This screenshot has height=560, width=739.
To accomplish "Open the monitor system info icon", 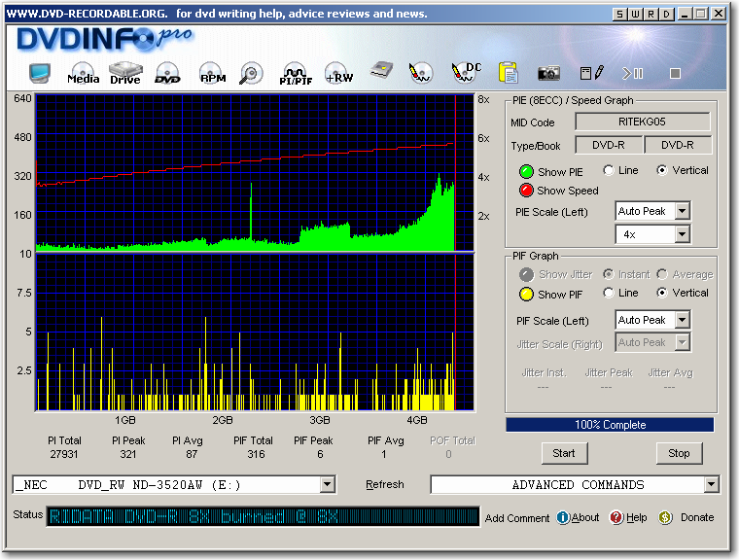I will click(40, 74).
